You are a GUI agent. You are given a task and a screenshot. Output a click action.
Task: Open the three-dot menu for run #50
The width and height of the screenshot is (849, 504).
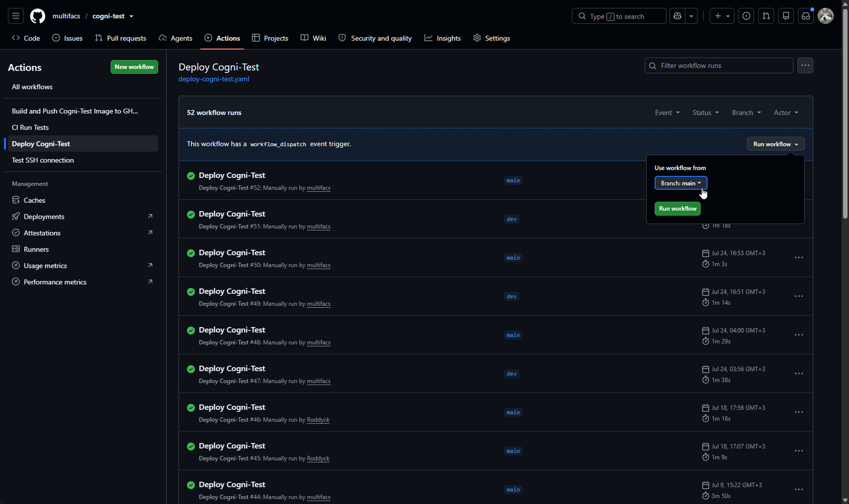[x=799, y=258]
